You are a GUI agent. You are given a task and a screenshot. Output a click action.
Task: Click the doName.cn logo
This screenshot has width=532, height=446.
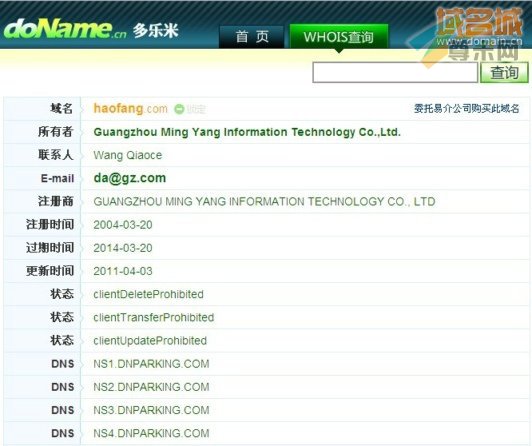(65, 29)
